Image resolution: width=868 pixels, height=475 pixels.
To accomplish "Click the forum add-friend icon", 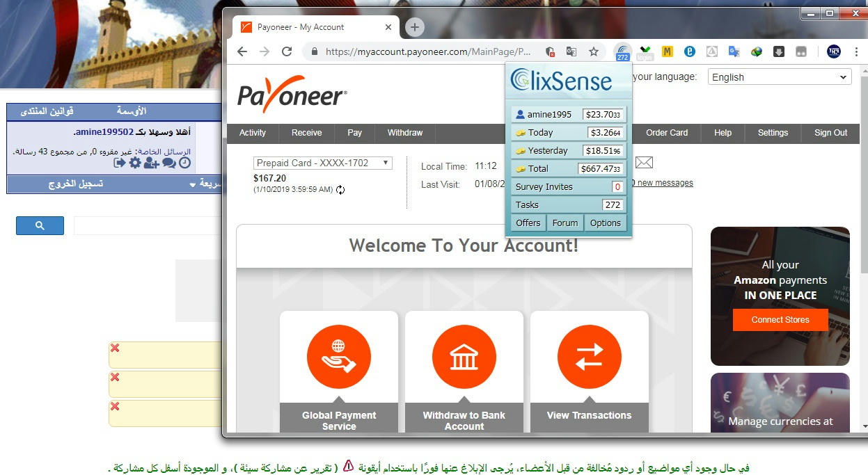I will tap(152, 163).
